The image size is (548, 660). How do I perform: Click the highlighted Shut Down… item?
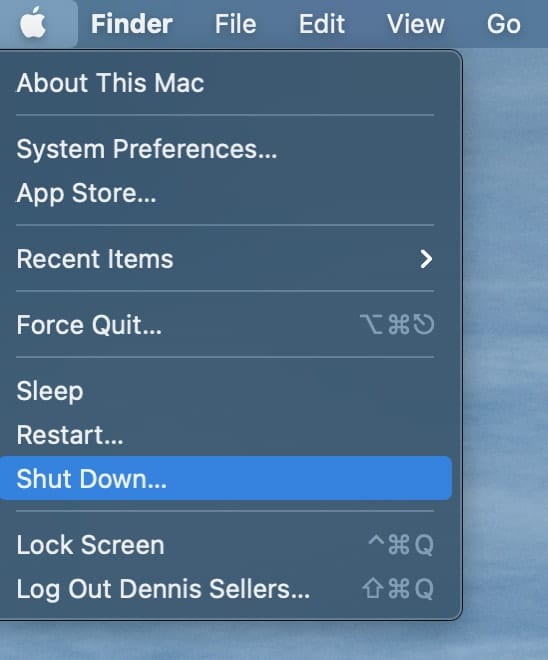coord(225,479)
